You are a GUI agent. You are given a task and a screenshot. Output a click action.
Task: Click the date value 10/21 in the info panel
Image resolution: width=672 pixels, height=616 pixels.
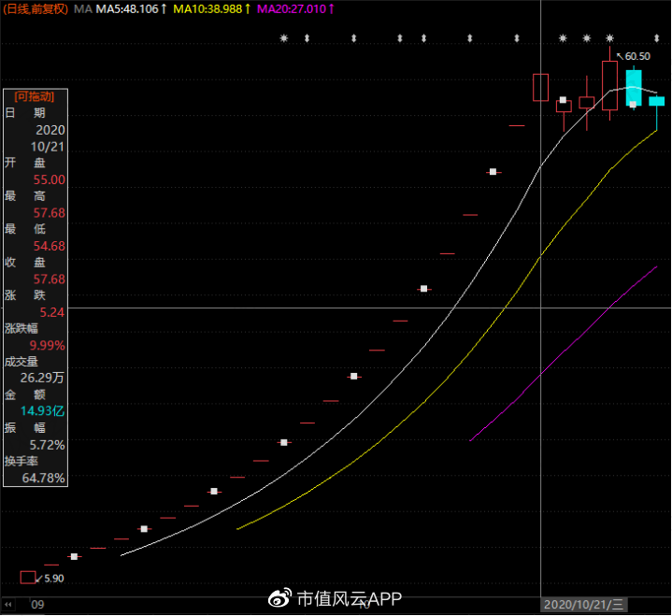[48, 147]
